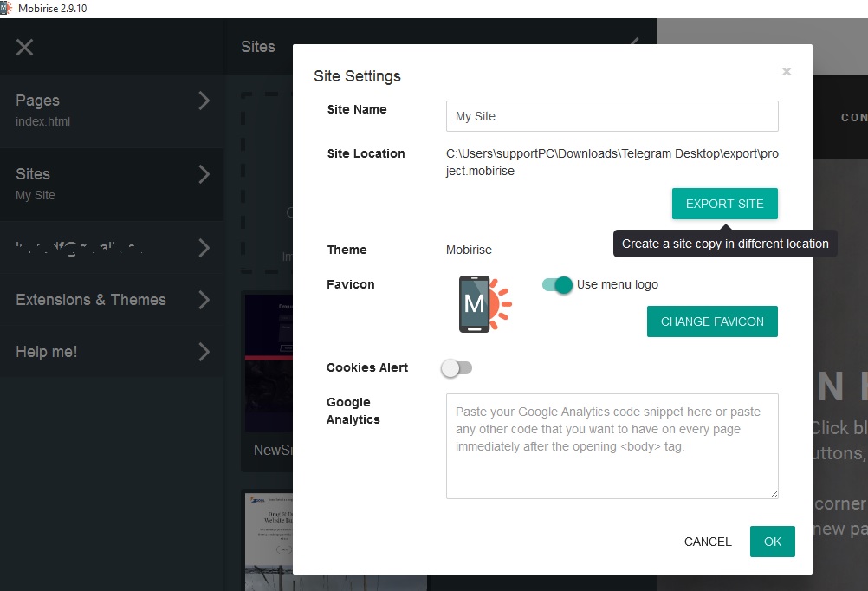Click inside the Site Name field
The height and width of the screenshot is (591, 868).
[x=612, y=115]
